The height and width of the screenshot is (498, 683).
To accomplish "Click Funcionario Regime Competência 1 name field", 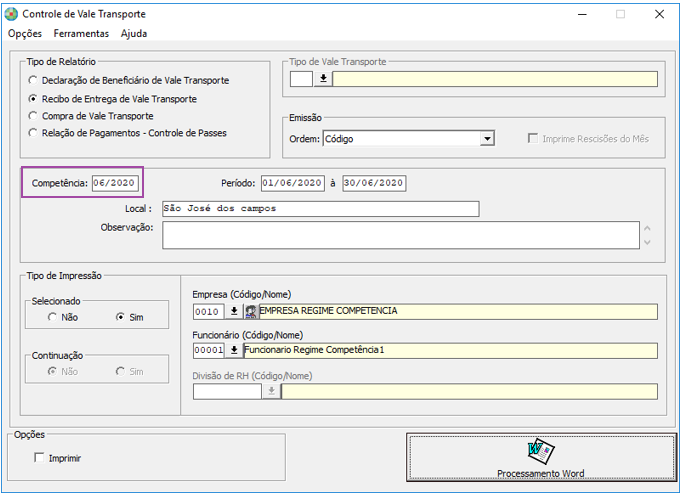I will point(450,350).
